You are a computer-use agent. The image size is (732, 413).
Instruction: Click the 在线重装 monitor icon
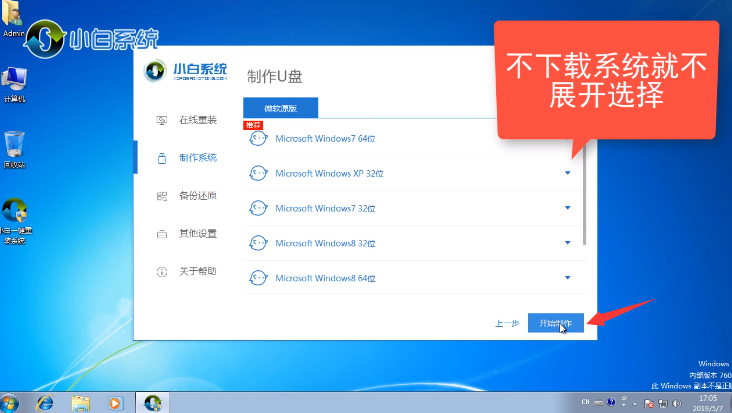pyautogui.click(x=162, y=120)
